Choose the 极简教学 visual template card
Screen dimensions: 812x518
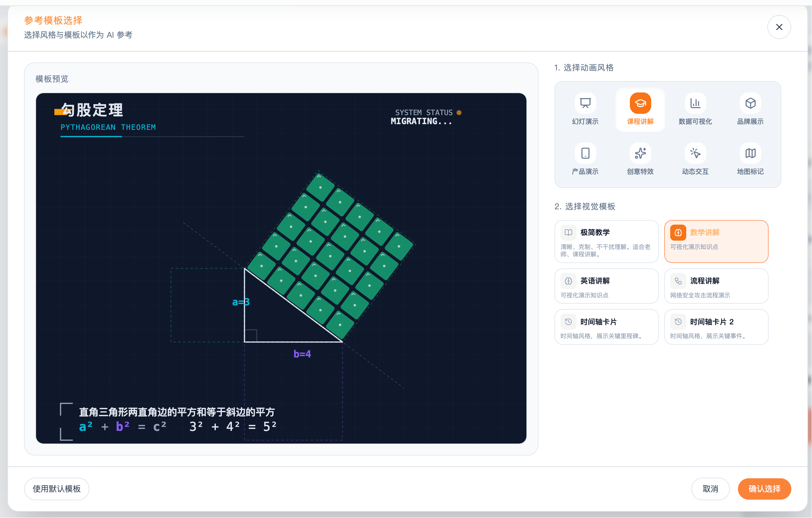[606, 242]
